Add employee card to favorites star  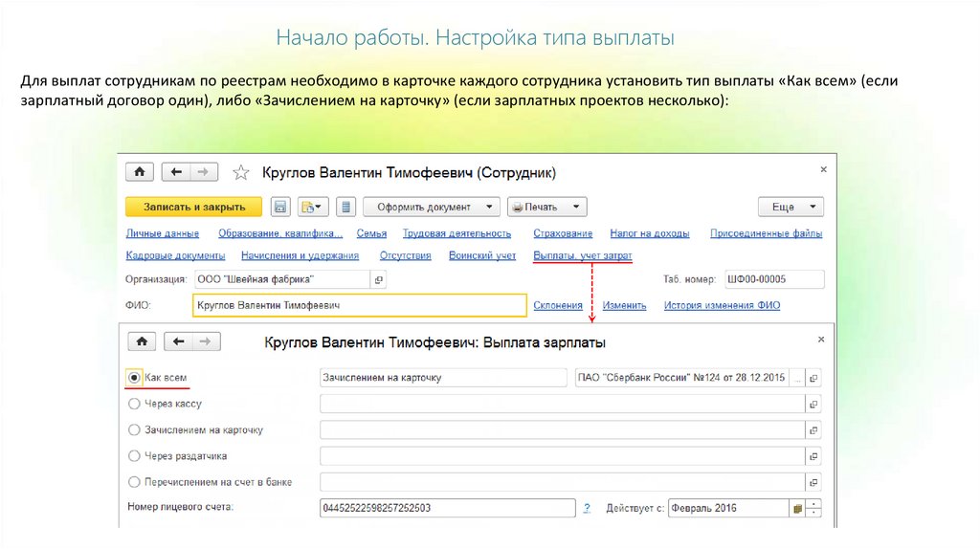[x=240, y=172]
